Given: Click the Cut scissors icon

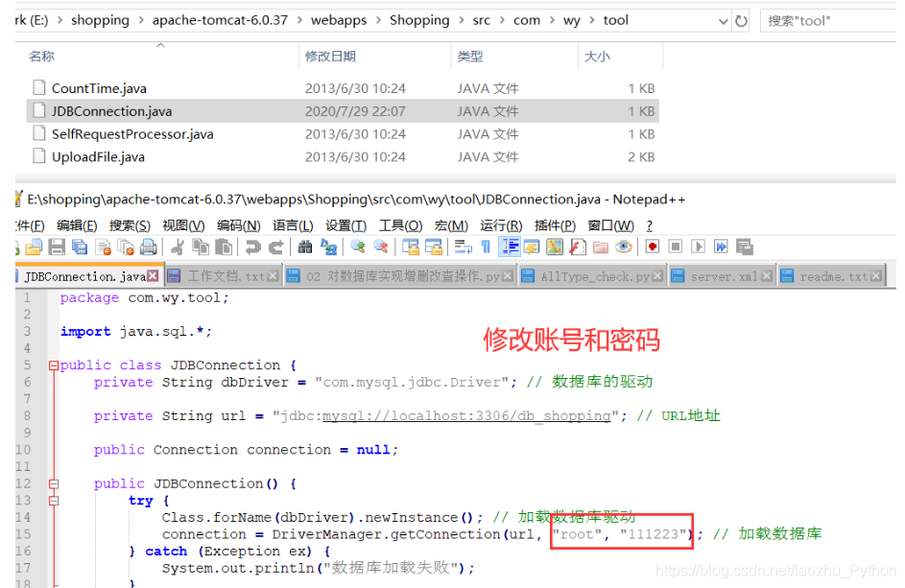Looking at the screenshot, I should coord(178,247).
